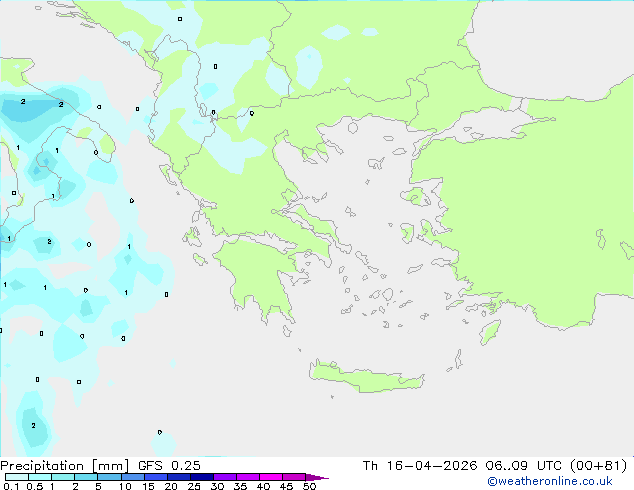
Task: Pick the legend swatch between 45 and 50
Action: pyautogui.click(x=294, y=477)
